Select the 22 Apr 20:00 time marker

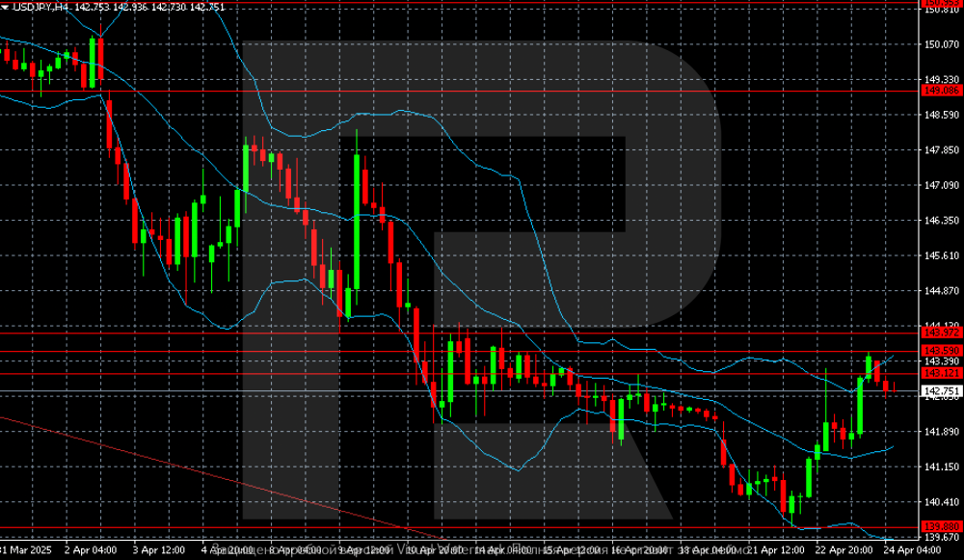click(843, 550)
